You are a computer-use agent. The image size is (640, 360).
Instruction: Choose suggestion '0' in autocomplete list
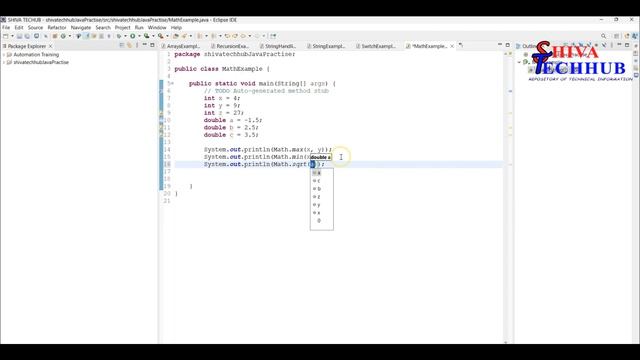(322, 220)
